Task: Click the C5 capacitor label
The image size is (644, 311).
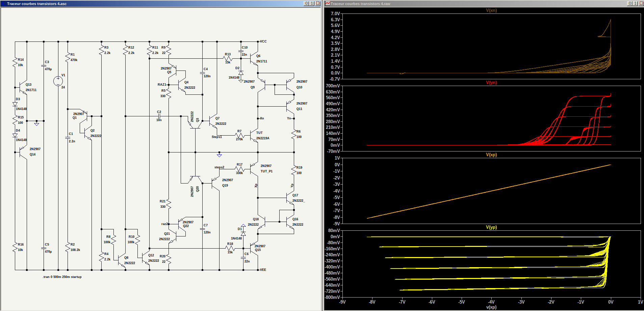Action: 47,245
